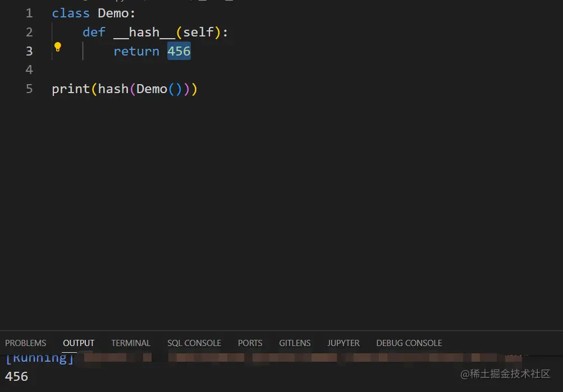Open the PROBLEMS panel tab

[25, 343]
